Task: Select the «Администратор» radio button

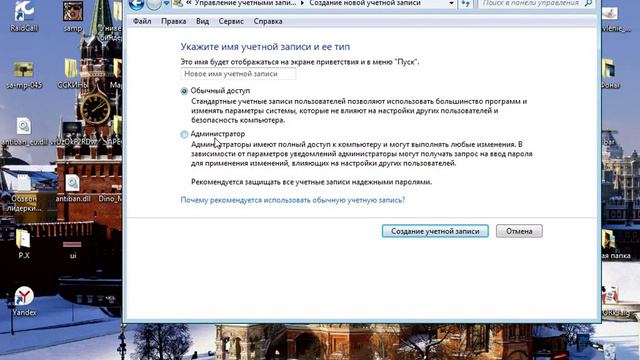Action: (x=184, y=134)
